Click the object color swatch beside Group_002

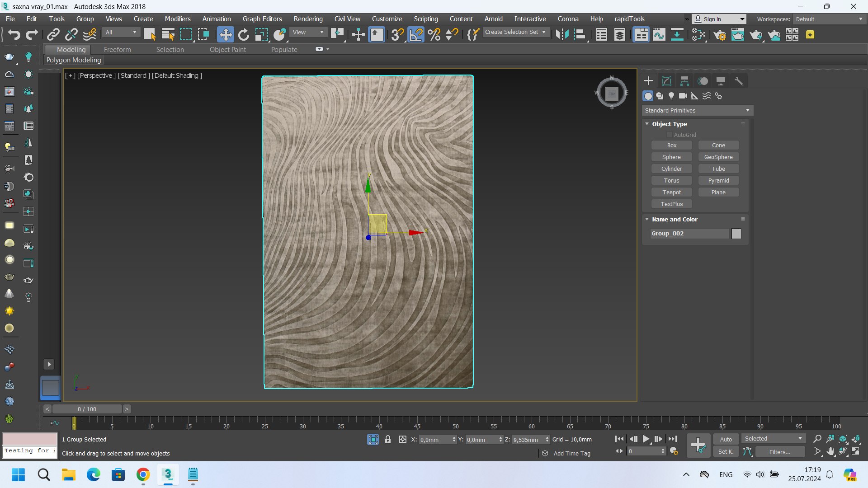click(736, 234)
